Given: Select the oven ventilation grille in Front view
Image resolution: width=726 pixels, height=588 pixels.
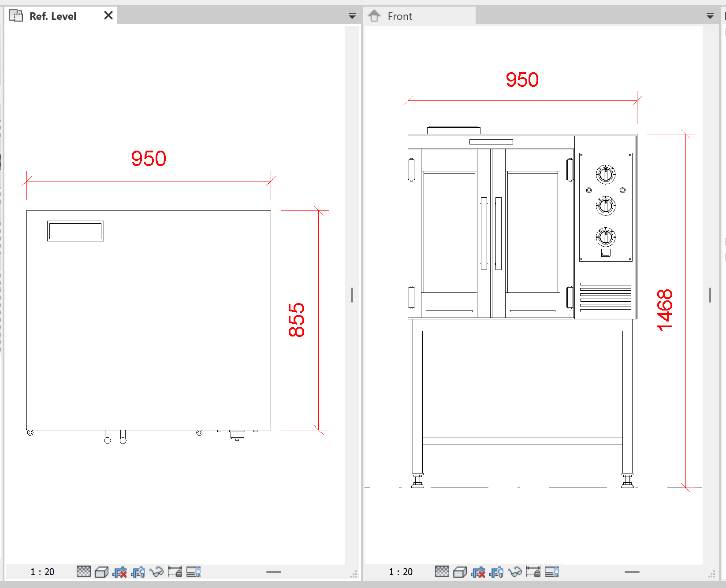Looking at the screenshot, I should [606, 297].
